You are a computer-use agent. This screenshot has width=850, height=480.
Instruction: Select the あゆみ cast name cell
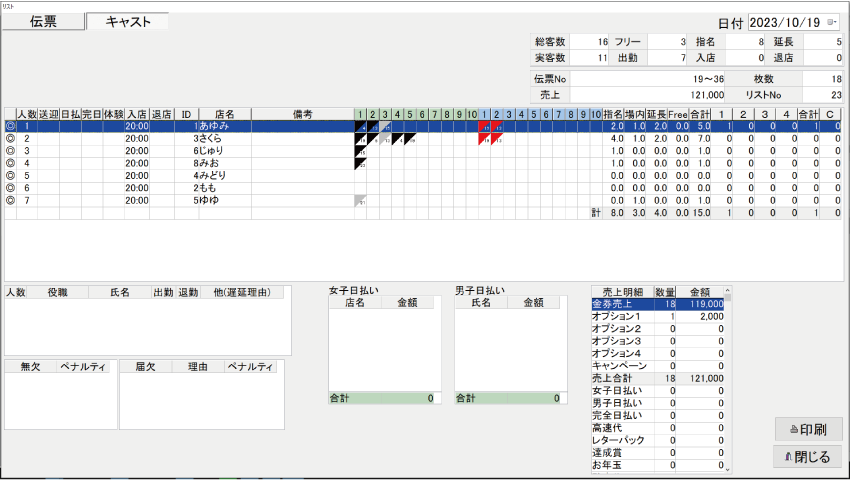(225, 126)
